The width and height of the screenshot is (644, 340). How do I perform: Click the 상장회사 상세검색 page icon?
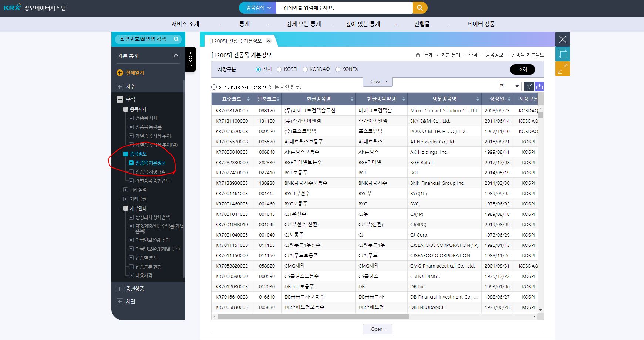coord(131,217)
